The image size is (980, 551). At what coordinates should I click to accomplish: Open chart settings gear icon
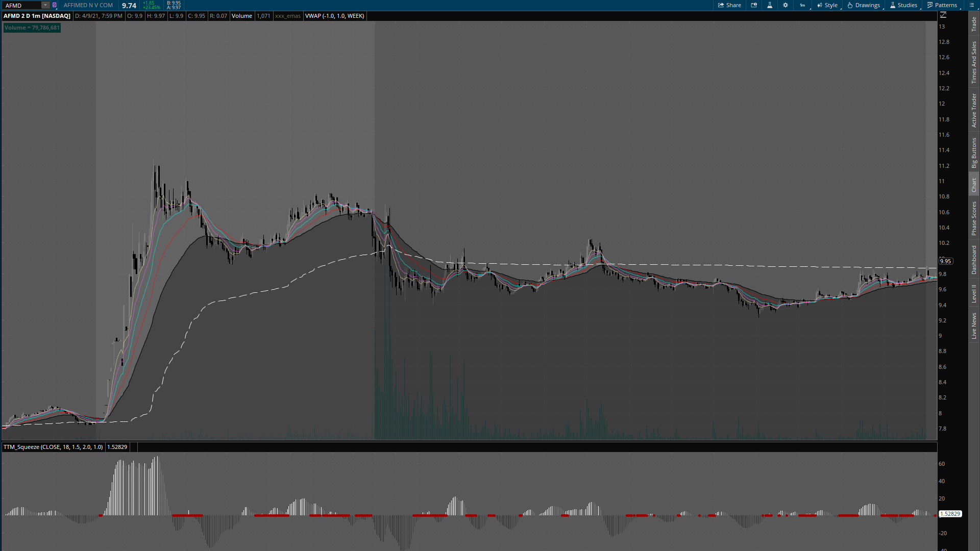click(786, 5)
